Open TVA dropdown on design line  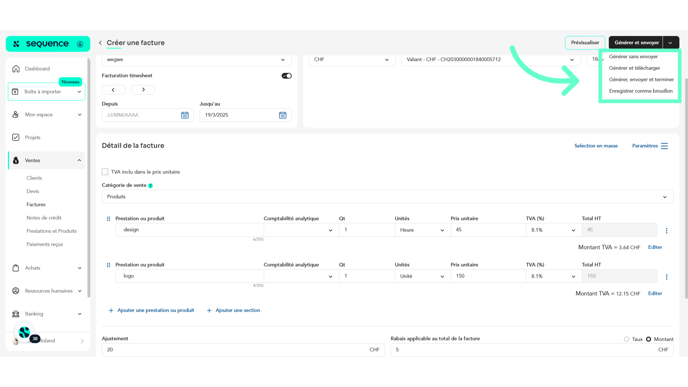(x=553, y=230)
